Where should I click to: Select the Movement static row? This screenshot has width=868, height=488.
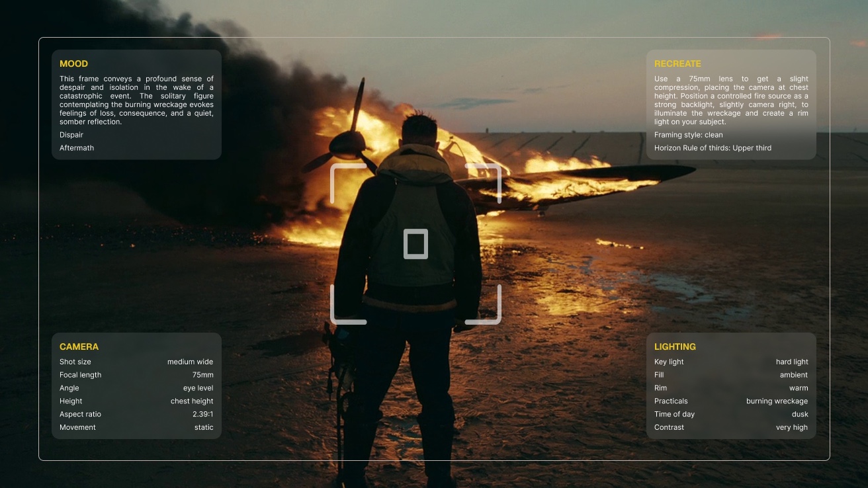pos(136,428)
